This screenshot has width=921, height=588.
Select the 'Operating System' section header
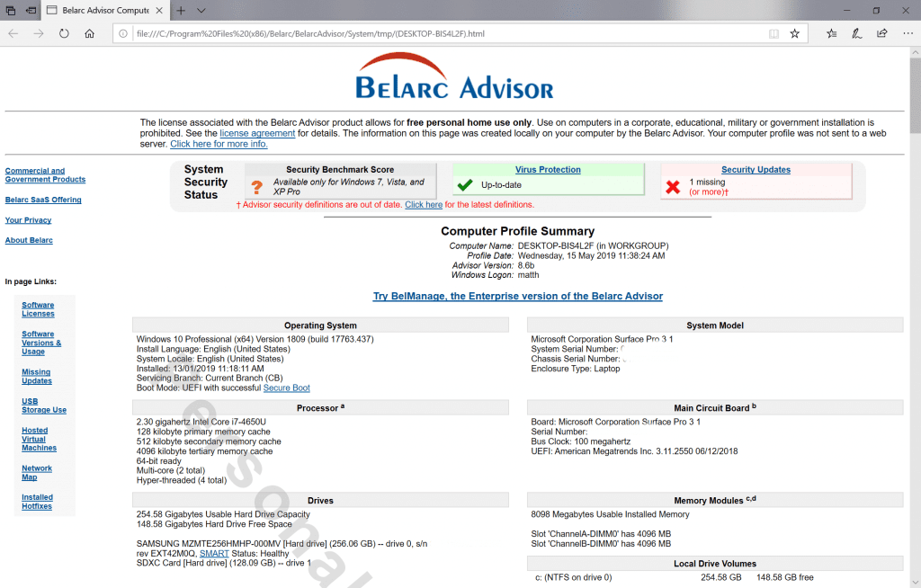(321, 325)
